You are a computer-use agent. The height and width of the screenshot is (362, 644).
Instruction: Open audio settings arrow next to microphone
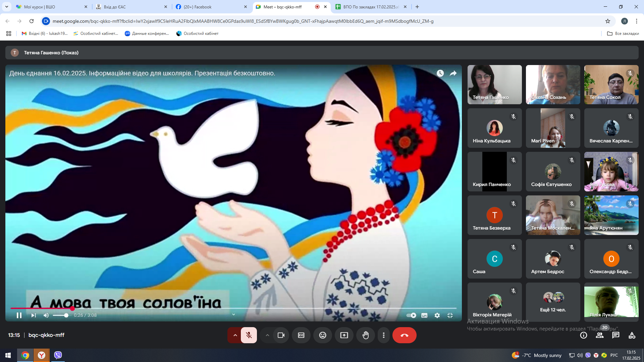tap(235, 335)
